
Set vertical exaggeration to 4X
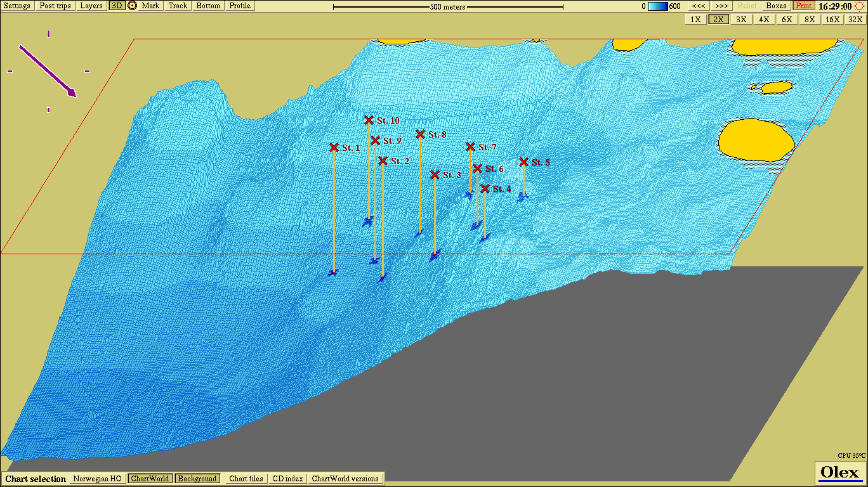pyautogui.click(x=764, y=19)
